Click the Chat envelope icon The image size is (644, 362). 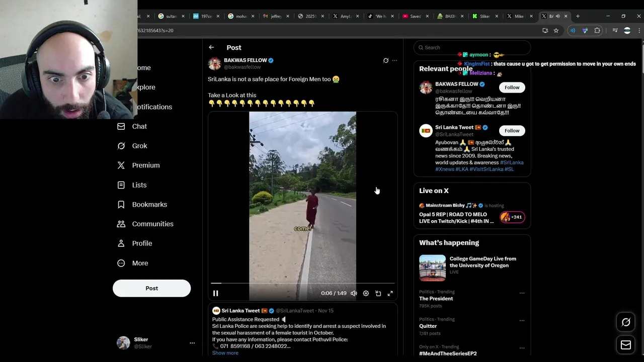(x=121, y=126)
